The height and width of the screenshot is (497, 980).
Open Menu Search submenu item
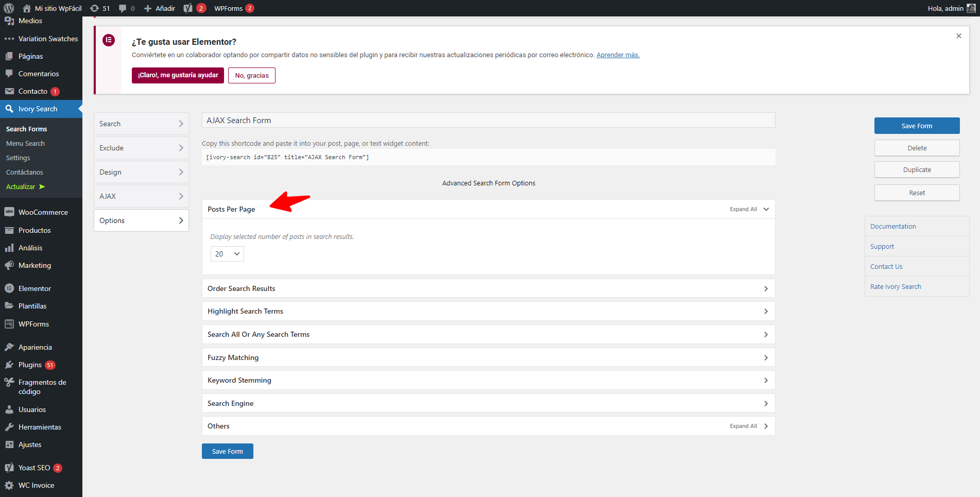(25, 143)
